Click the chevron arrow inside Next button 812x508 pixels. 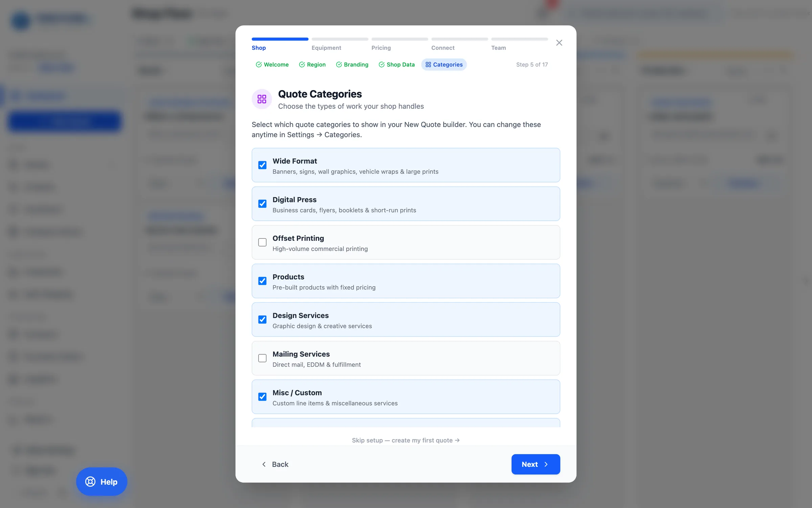(546, 464)
